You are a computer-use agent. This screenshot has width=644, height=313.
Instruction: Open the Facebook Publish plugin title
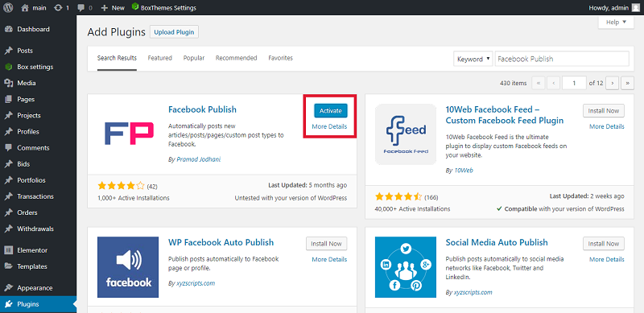pyautogui.click(x=203, y=109)
